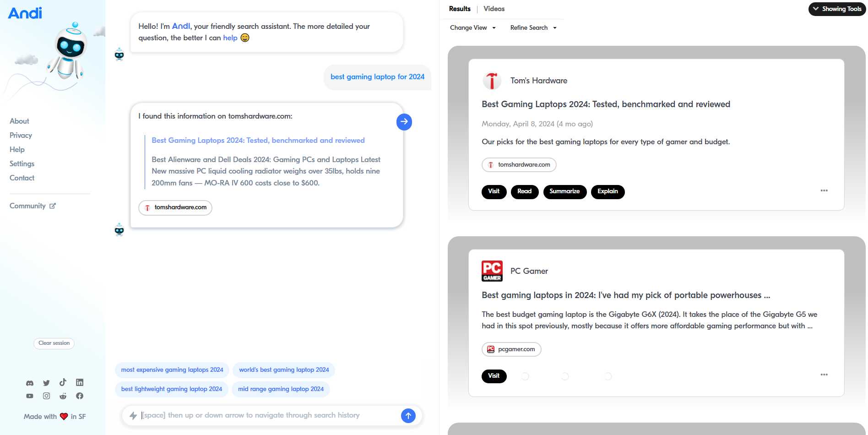Open the TikTok icon in the sidebar

pos(63,382)
